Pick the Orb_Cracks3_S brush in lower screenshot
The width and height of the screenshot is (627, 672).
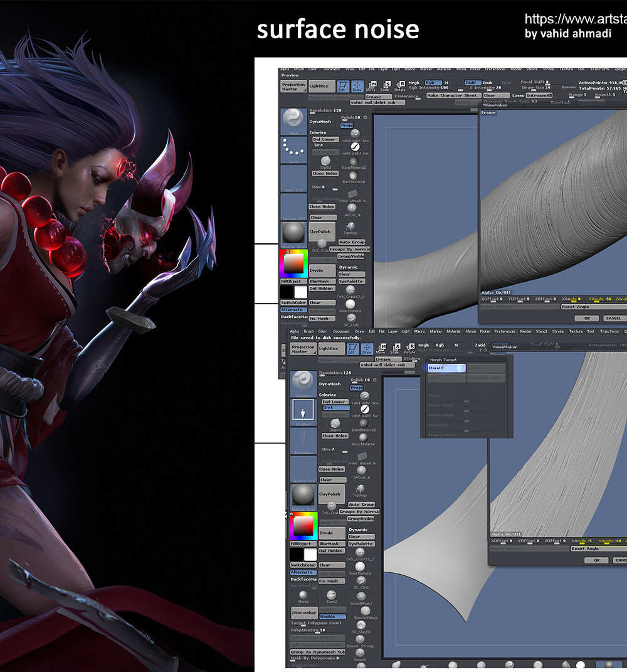coord(360,553)
